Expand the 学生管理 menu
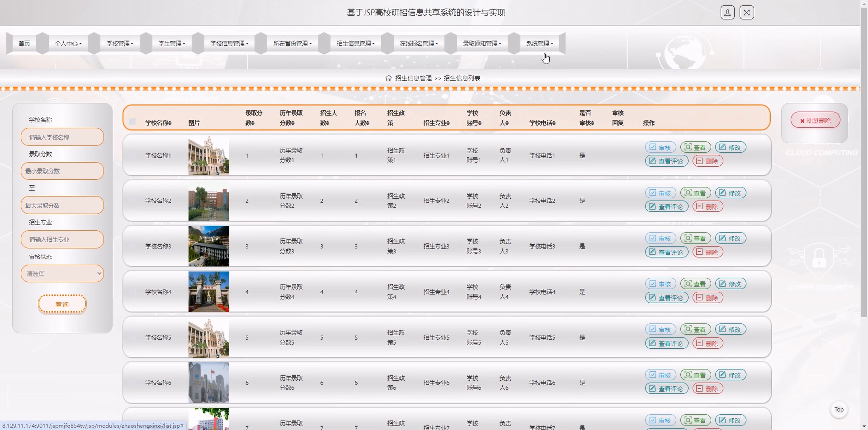This screenshot has height=430, width=868. click(x=172, y=44)
